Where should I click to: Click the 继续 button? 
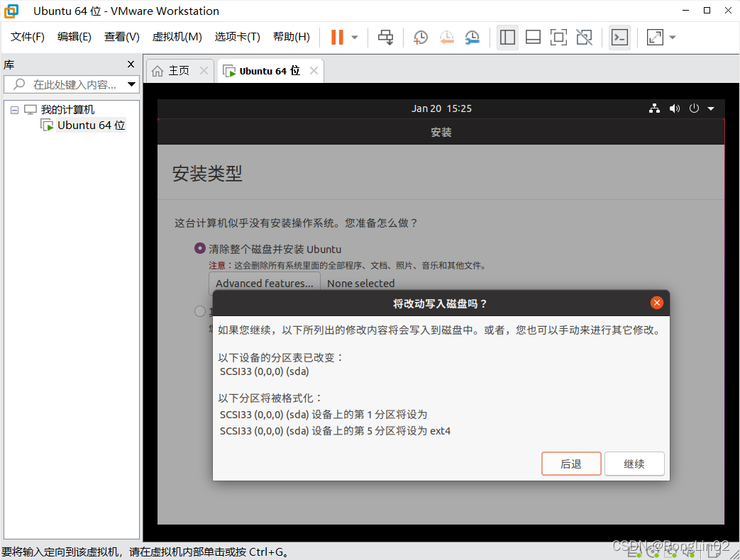(x=634, y=464)
